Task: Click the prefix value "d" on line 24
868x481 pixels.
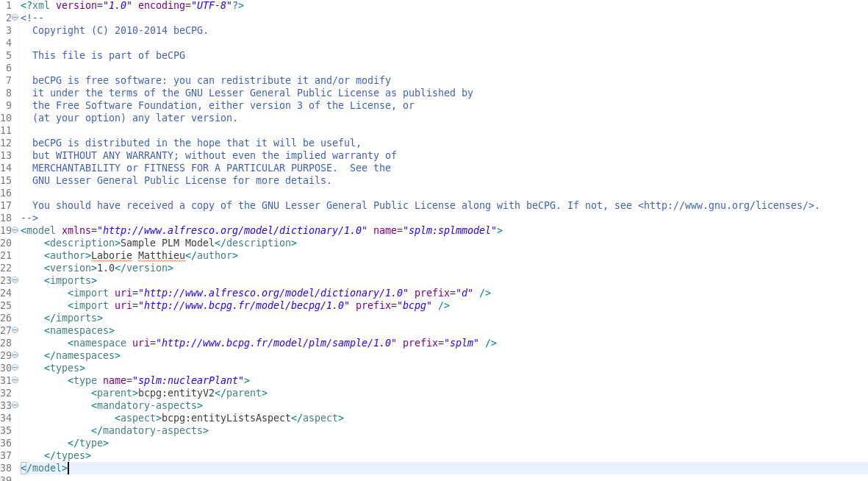Action: pos(465,293)
